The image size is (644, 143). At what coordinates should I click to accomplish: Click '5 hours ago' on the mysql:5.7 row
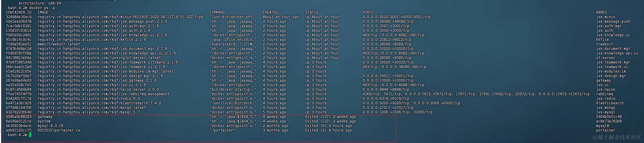coord(274,112)
